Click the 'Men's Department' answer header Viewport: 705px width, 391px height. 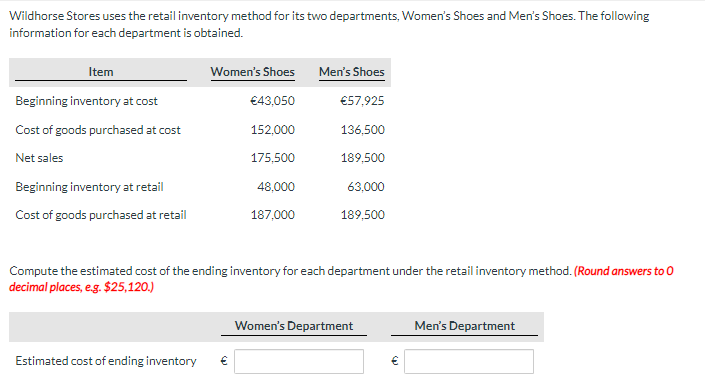(x=464, y=326)
